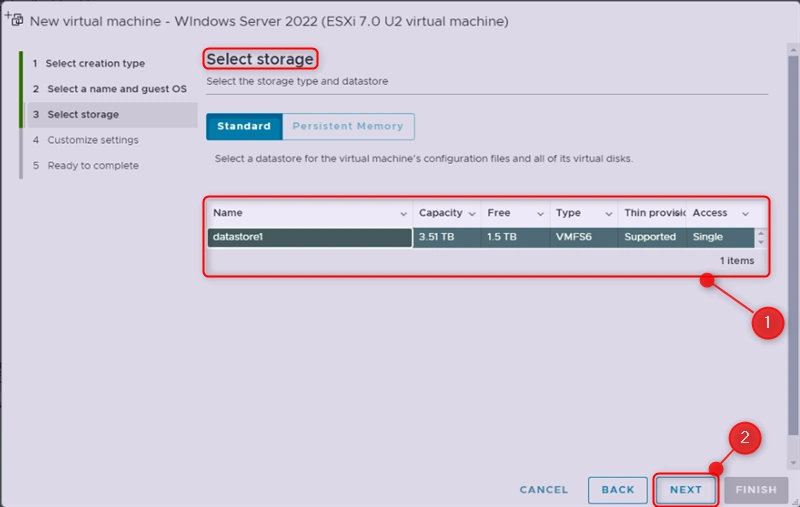
Task: Open the Free column dropdown arrow
Action: click(540, 214)
